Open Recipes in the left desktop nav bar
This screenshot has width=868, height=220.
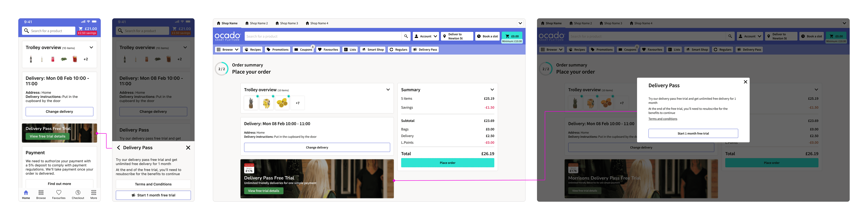pyautogui.click(x=253, y=50)
